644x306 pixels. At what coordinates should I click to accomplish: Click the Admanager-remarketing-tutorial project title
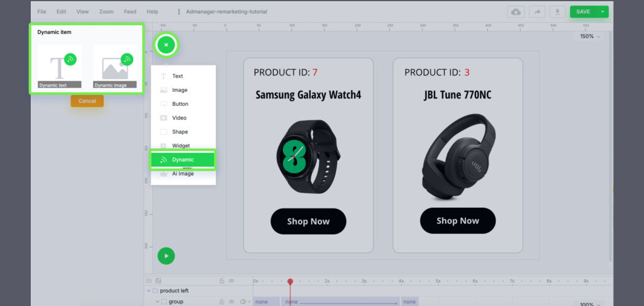click(x=226, y=11)
